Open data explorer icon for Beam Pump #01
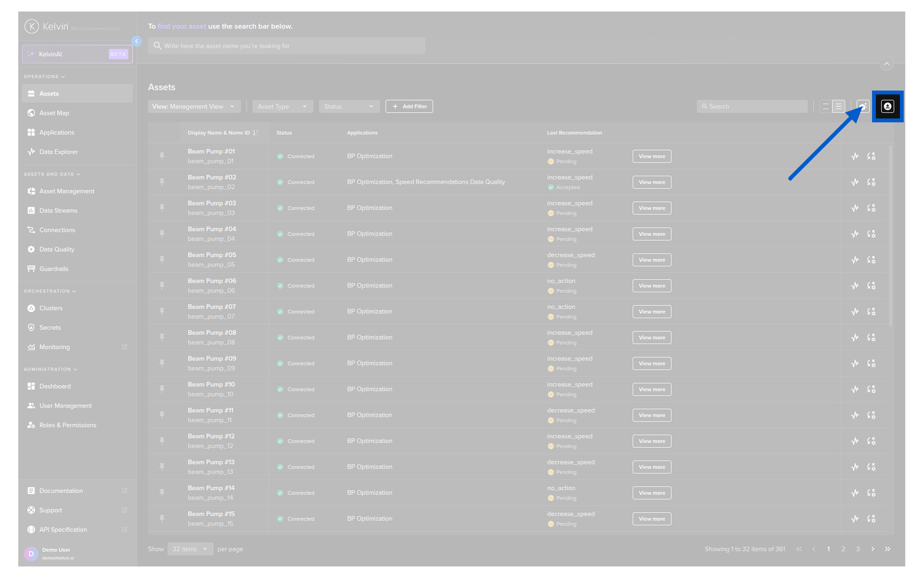This screenshot has height=578, width=924. click(x=855, y=156)
